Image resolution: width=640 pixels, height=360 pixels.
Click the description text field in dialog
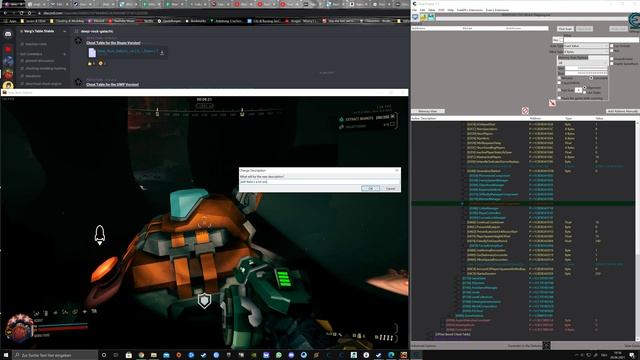click(320, 182)
